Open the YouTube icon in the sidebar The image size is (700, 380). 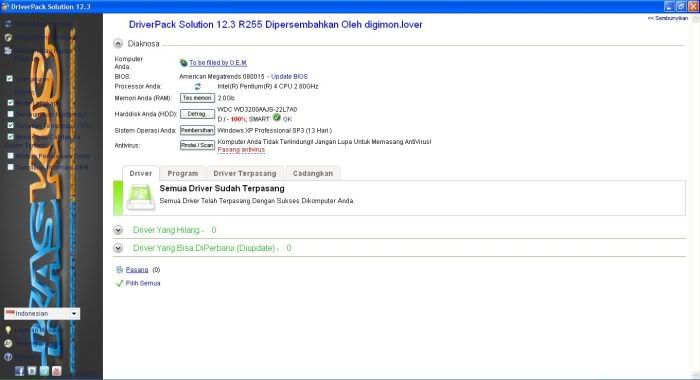tap(57, 371)
